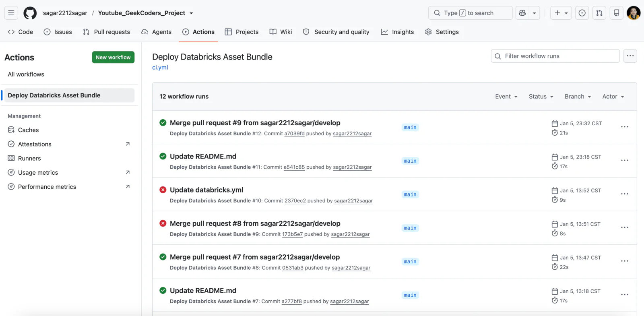Open the user profile avatar menu
Viewport: 644px width, 316px height.
coord(634,13)
